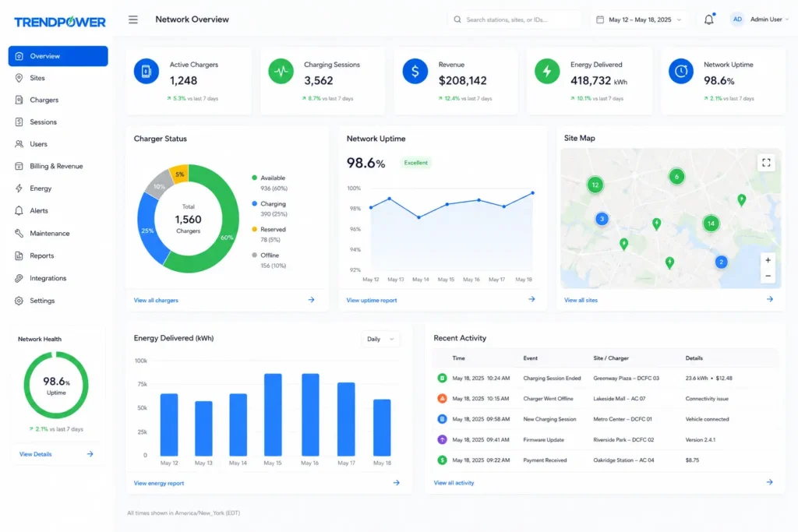Click the Connectivity issue detail text
The width and height of the screenshot is (798, 532).
click(706, 399)
